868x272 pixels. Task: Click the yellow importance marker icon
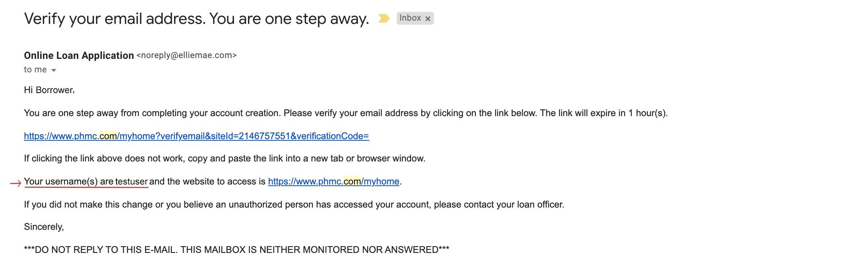coord(384,18)
